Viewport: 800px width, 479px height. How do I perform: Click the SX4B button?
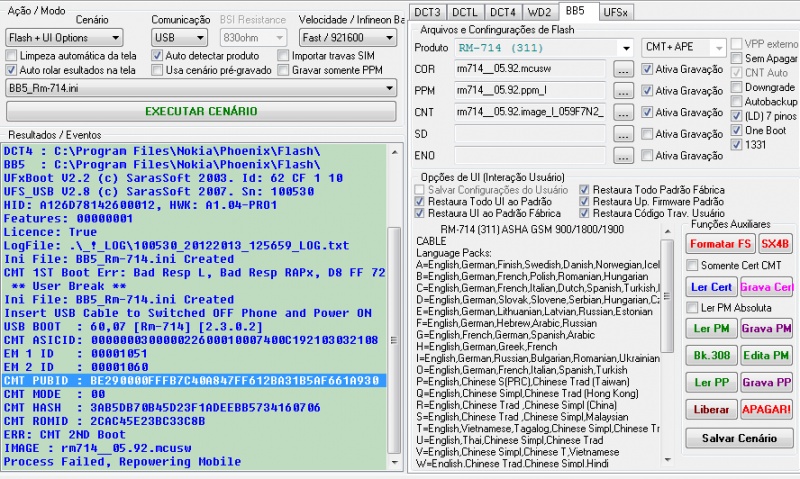(x=774, y=243)
